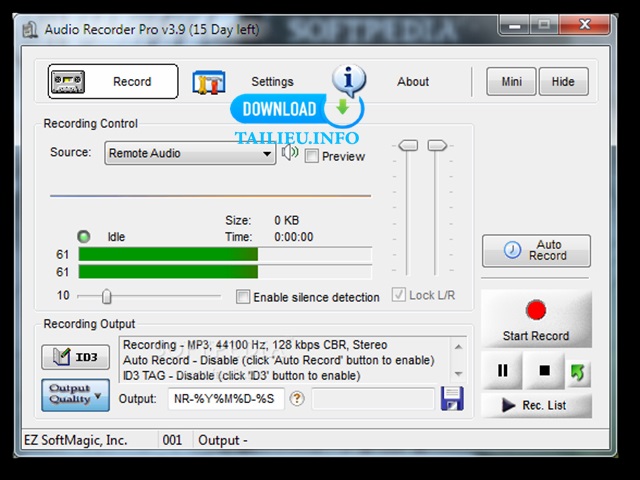Enable the Preview checkbox
Viewport: 640px width, 480px height.
(x=311, y=156)
